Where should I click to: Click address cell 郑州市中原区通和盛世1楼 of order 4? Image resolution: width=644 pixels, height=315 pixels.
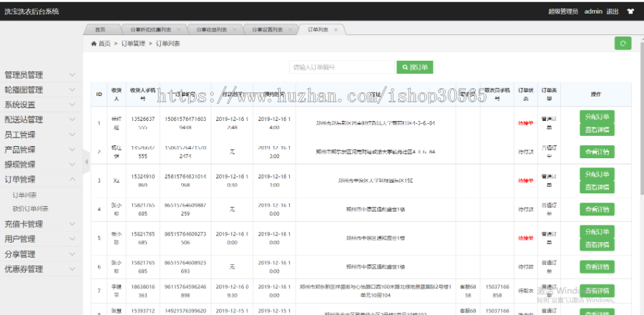(376, 210)
